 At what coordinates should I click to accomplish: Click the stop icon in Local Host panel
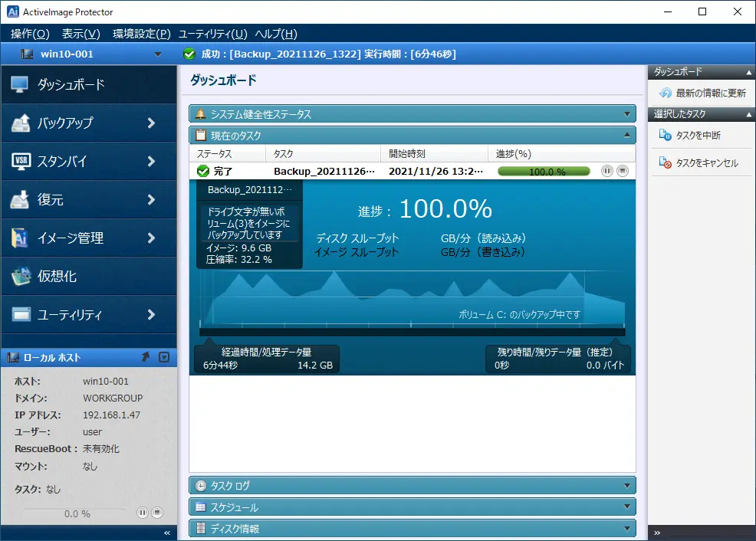tap(156, 513)
